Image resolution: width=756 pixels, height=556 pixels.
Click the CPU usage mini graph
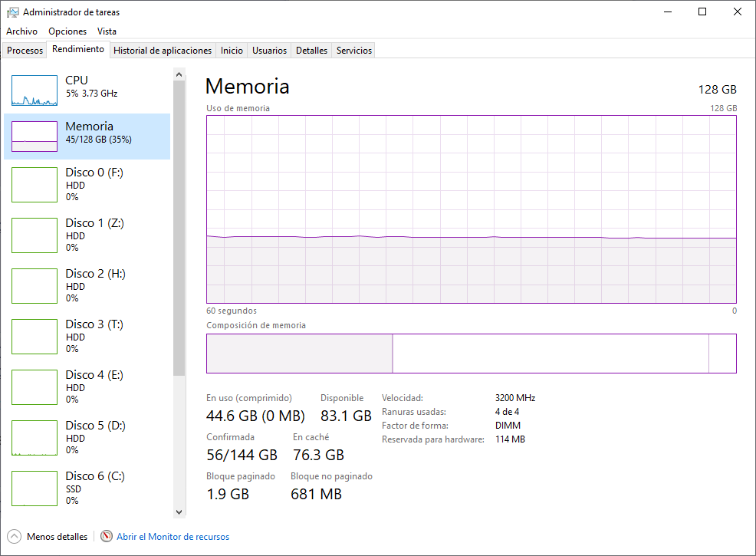(35, 90)
